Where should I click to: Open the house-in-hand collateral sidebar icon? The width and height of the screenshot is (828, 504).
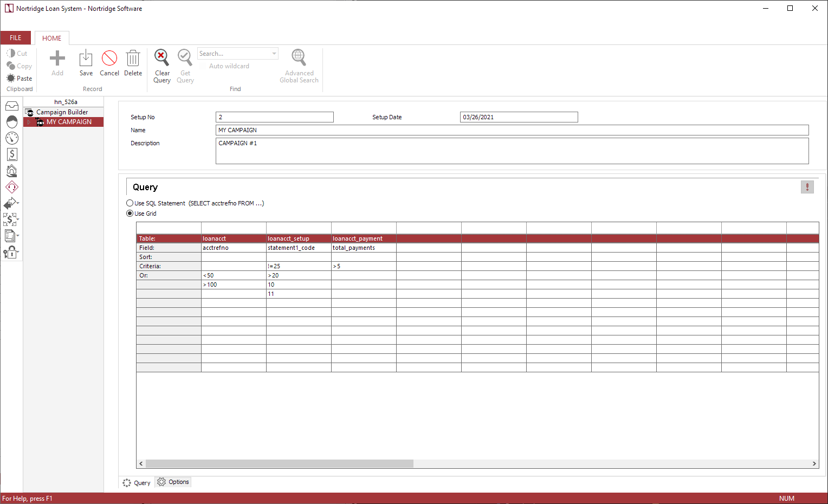pyautogui.click(x=11, y=171)
